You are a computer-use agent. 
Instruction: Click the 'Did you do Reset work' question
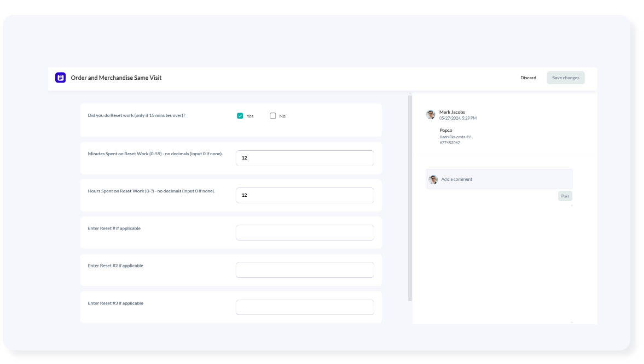pyautogui.click(x=136, y=115)
